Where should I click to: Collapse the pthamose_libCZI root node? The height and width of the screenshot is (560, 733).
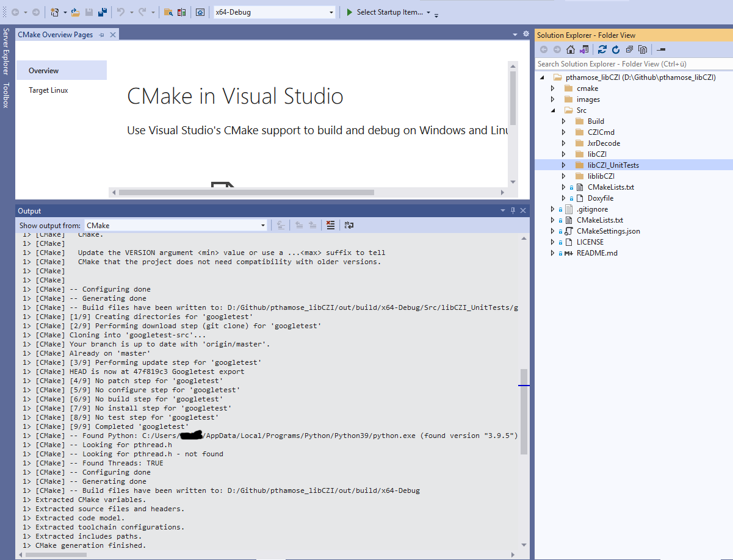click(x=542, y=77)
